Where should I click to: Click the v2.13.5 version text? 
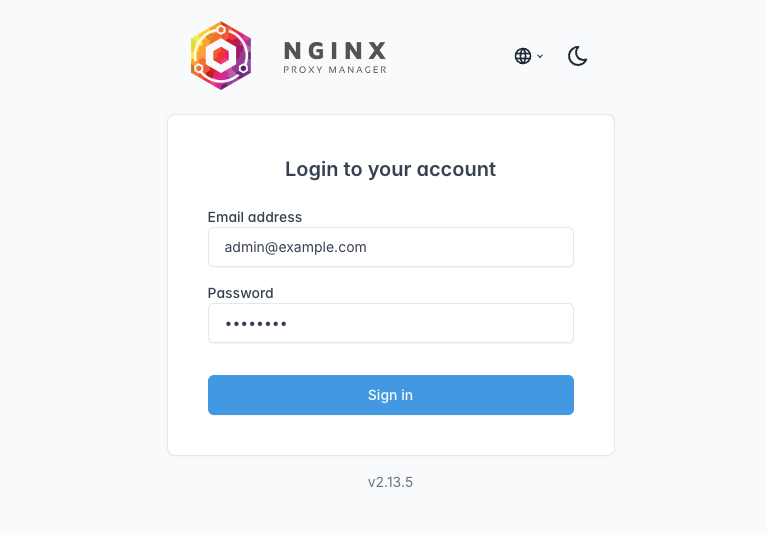click(x=390, y=482)
